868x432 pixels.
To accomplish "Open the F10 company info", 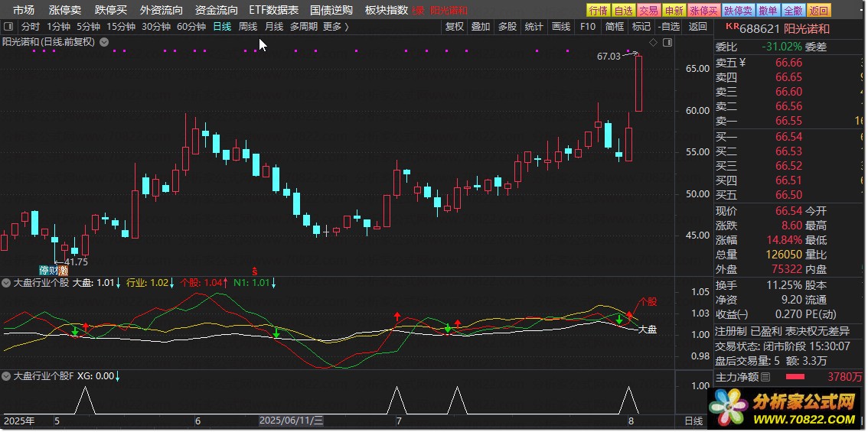I will click(x=587, y=27).
